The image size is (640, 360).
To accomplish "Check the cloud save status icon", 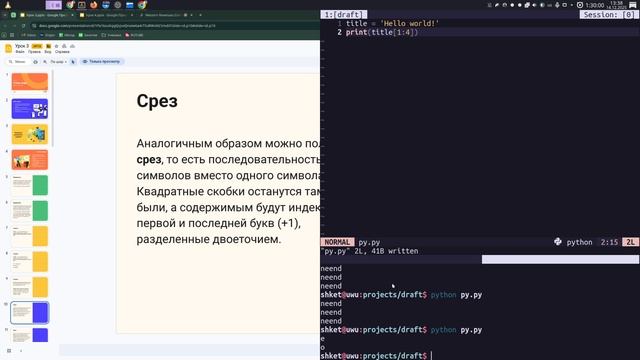I will pyautogui.click(x=72, y=46).
